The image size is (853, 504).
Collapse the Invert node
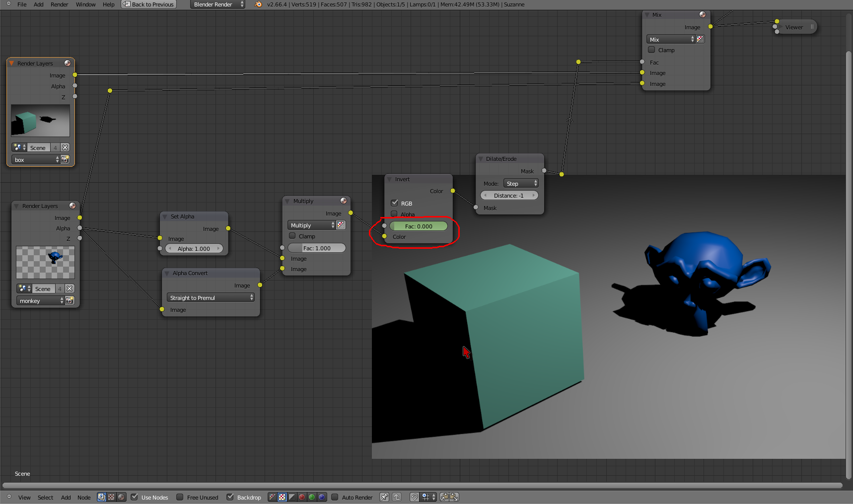pyautogui.click(x=390, y=179)
